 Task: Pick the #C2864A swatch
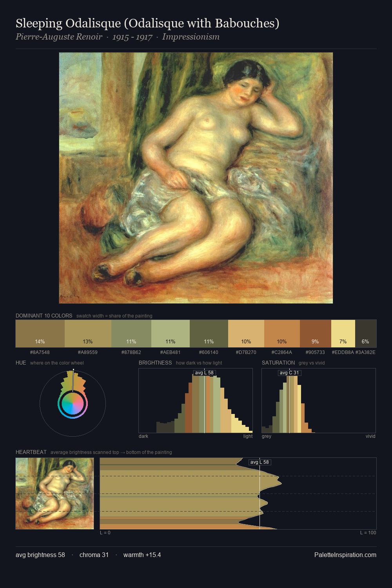282,334
